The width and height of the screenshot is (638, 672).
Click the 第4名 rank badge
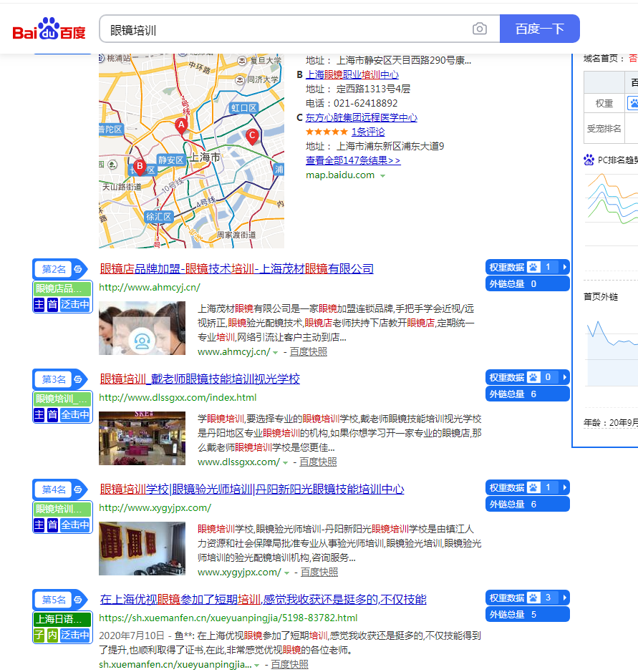click(x=54, y=490)
